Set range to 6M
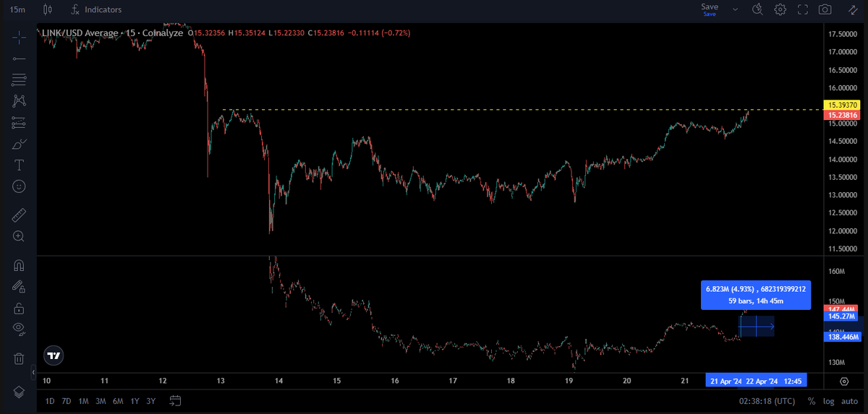This screenshot has height=414, width=868. tap(118, 401)
